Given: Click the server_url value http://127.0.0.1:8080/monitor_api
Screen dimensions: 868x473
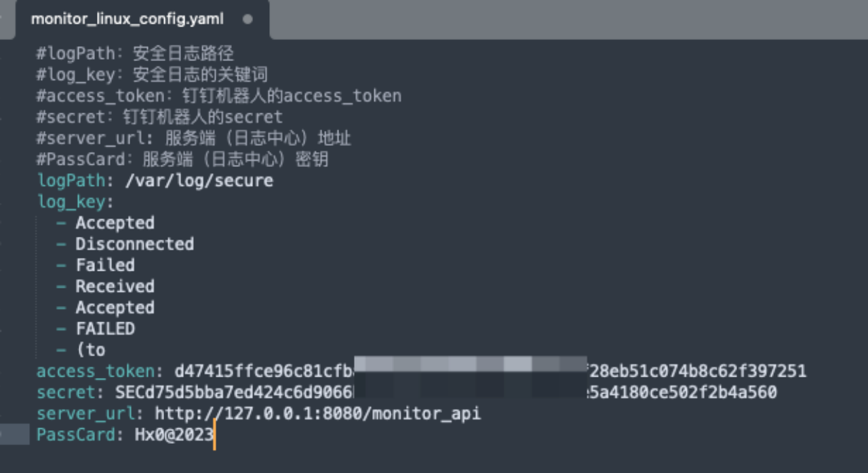Looking at the screenshot, I should 318,413.
